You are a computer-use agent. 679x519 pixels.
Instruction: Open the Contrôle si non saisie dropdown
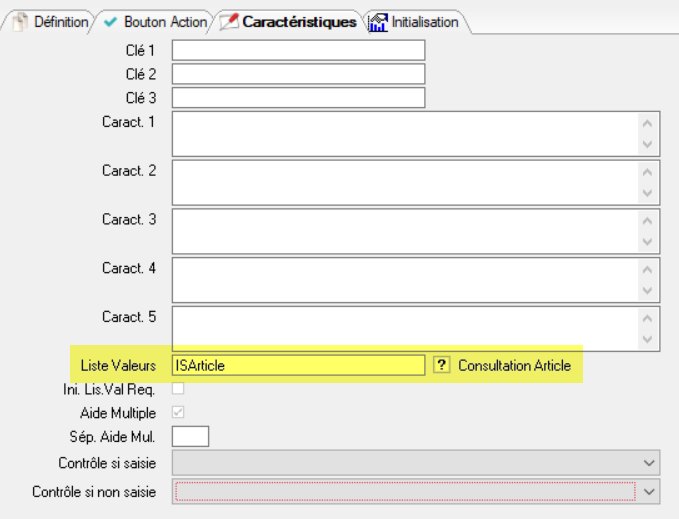click(650, 491)
